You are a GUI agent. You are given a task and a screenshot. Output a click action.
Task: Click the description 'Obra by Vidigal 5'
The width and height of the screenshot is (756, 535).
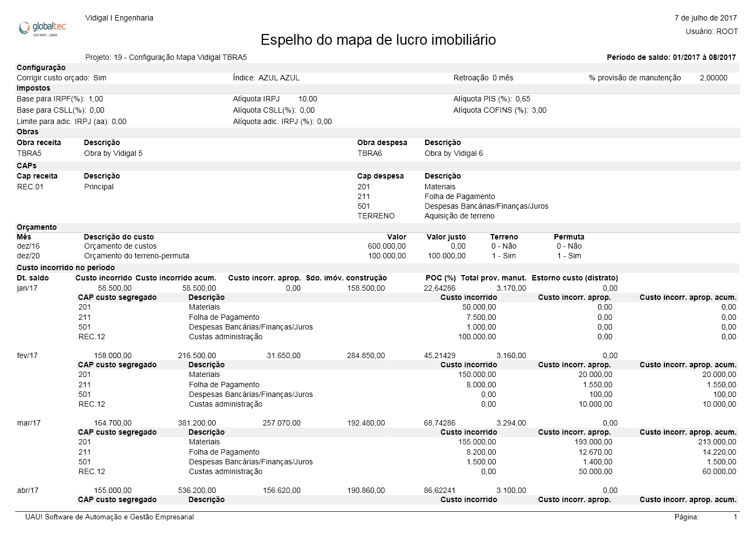click(113, 153)
